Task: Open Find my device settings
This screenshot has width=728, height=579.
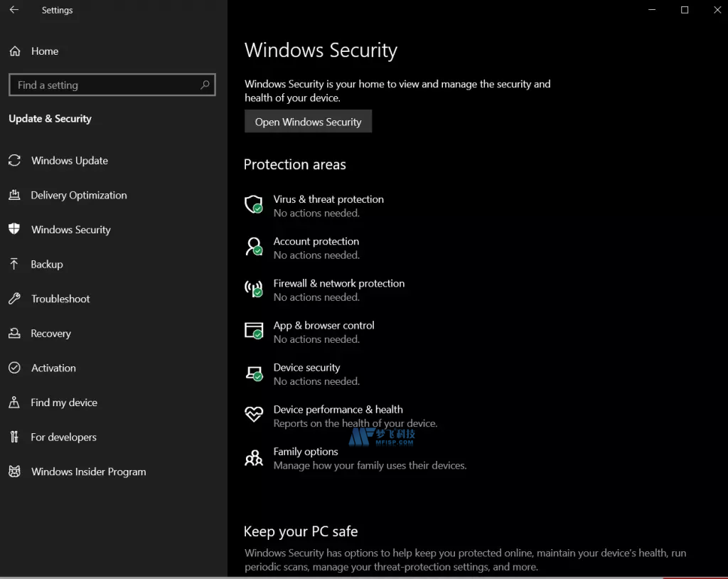Action: [x=64, y=403]
